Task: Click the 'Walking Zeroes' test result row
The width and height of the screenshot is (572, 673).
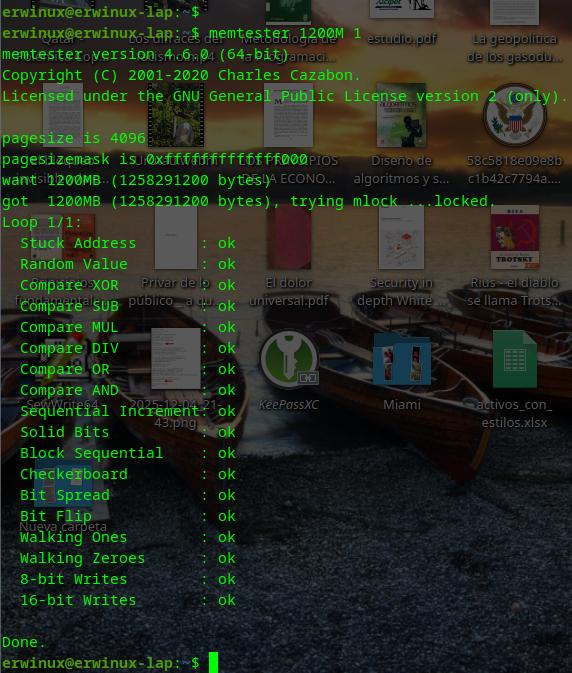Action: [x=128, y=559]
